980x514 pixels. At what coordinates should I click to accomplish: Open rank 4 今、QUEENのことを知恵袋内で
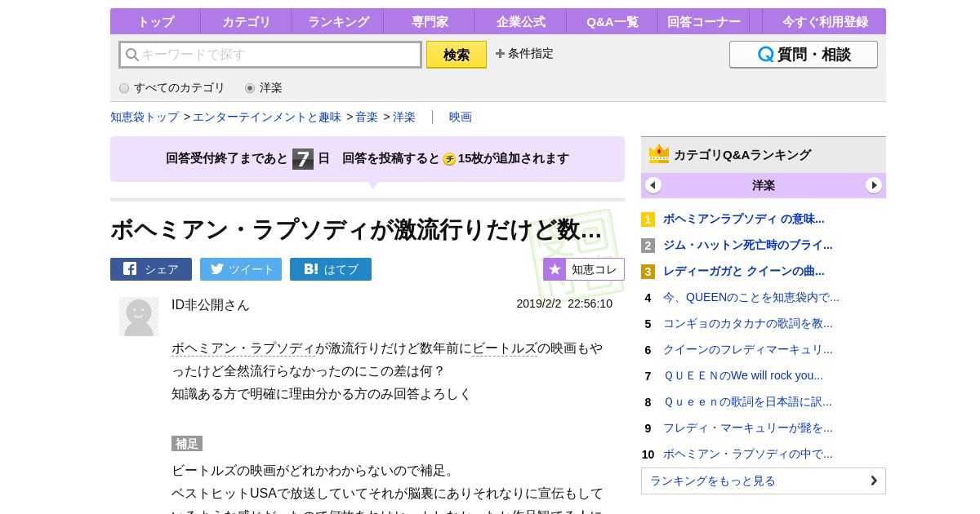tap(751, 297)
